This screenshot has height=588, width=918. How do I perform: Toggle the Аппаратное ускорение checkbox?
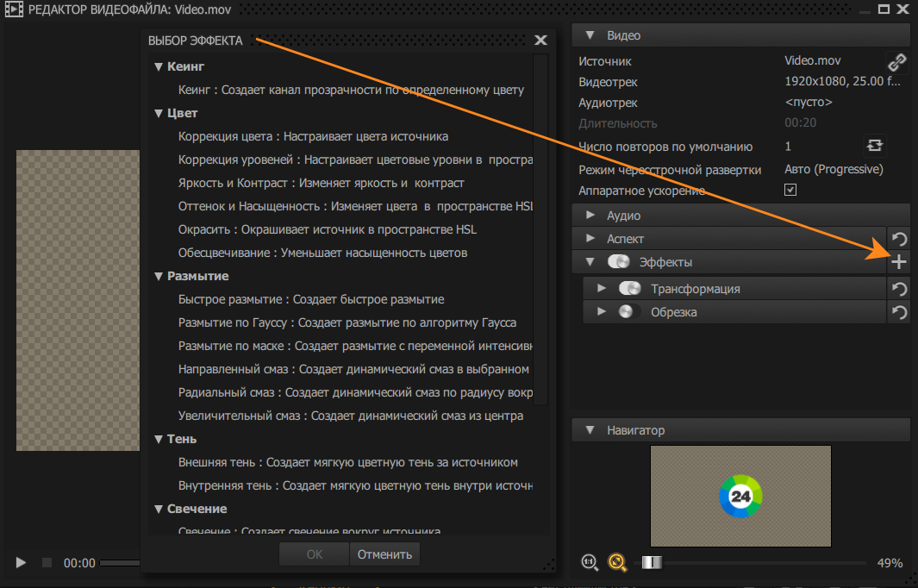[790, 191]
